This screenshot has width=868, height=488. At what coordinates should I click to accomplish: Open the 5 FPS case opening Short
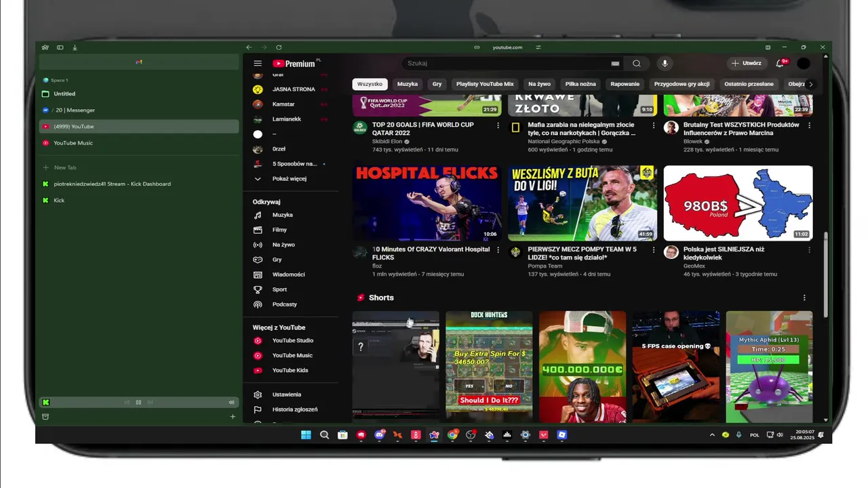[x=676, y=367]
